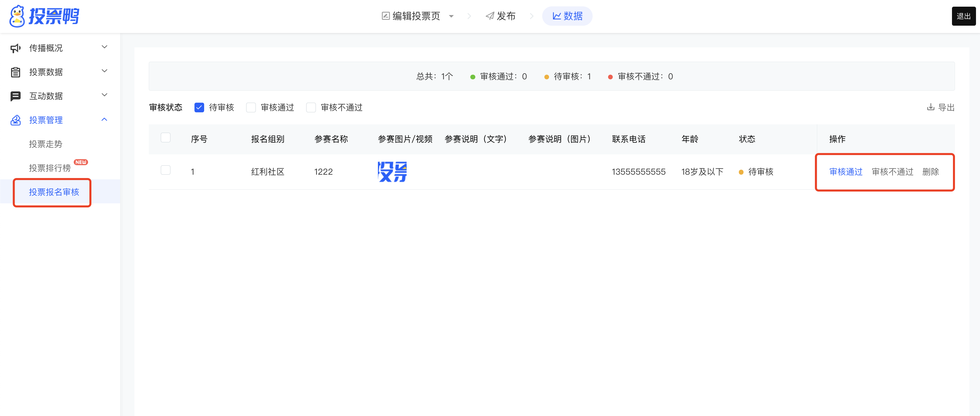Click the megaphone icon beside 传播概况

tap(15, 48)
